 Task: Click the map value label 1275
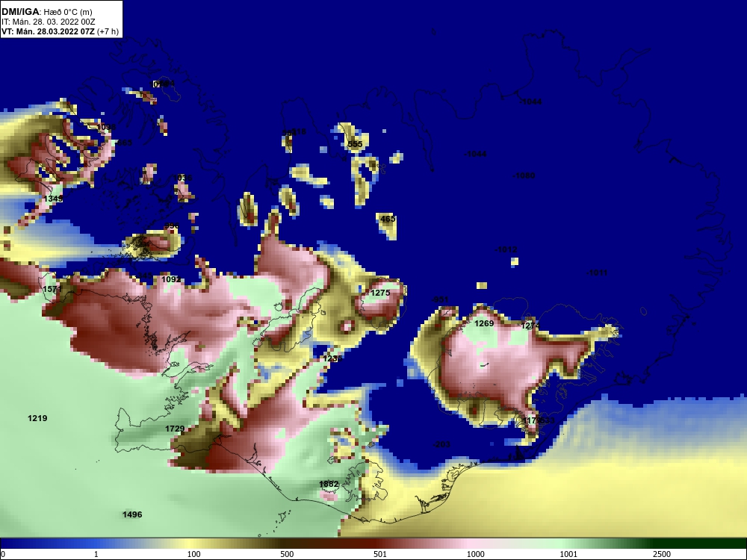click(x=380, y=293)
